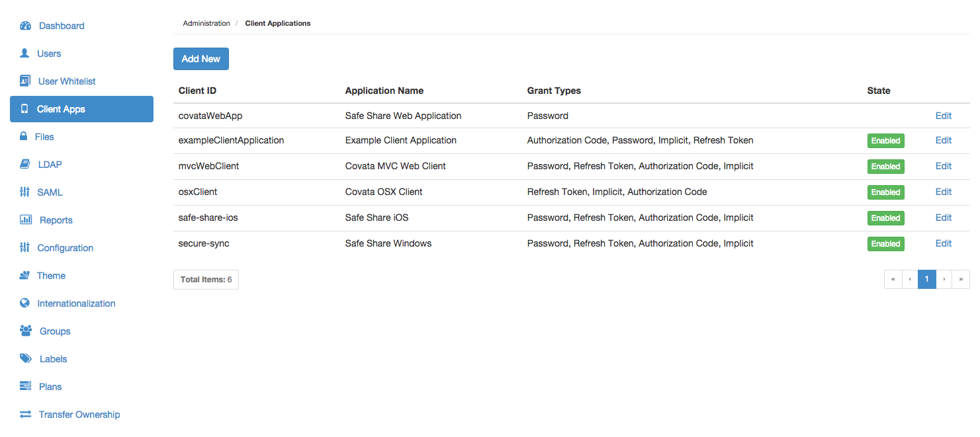Open the SAML menu item
Image resolution: width=980 pixels, height=437 pixels.
point(50,192)
